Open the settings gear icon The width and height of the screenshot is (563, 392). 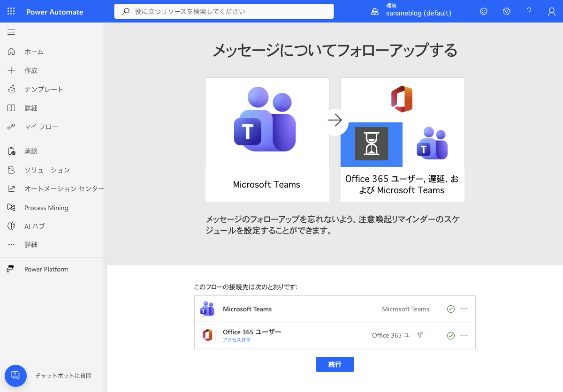[x=507, y=11]
